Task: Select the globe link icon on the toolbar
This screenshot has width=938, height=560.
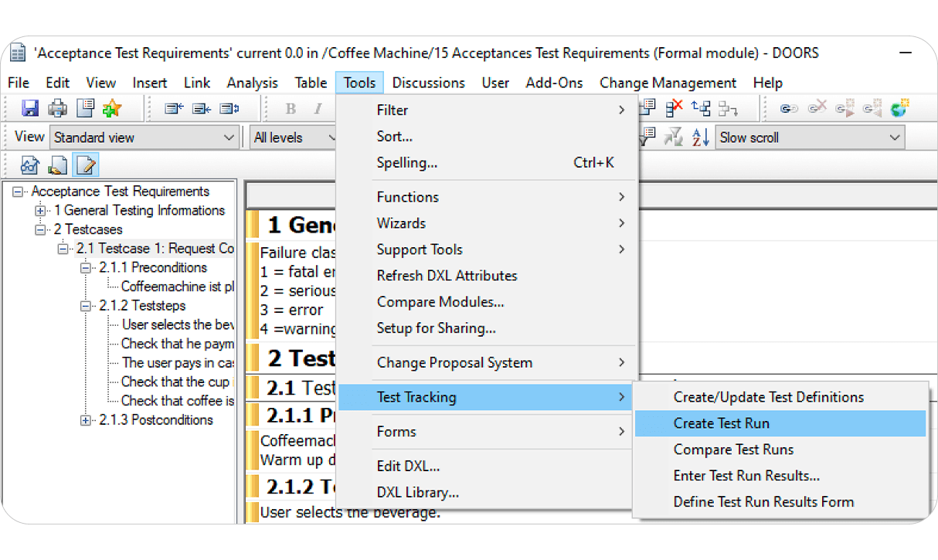Action: (899, 110)
